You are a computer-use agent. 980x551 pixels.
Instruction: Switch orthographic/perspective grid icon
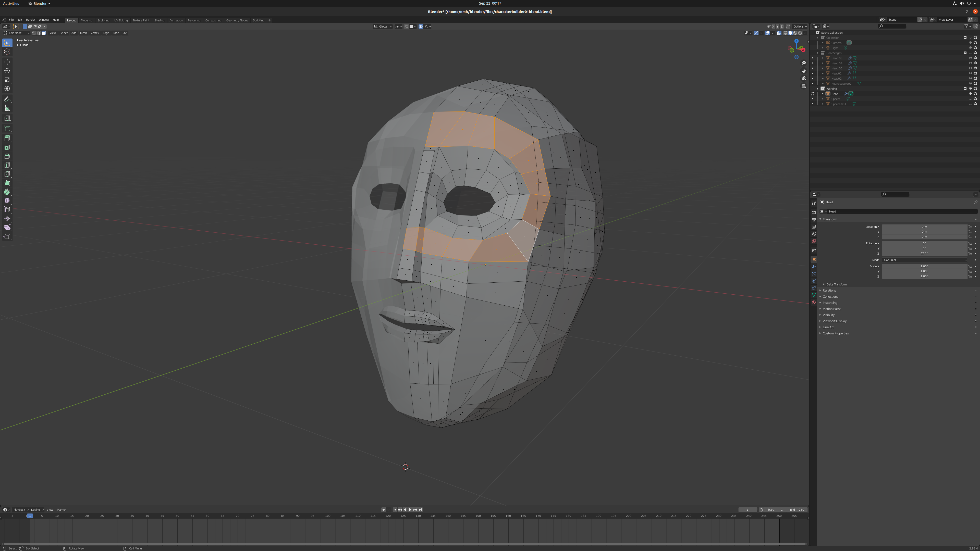click(803, 86)
